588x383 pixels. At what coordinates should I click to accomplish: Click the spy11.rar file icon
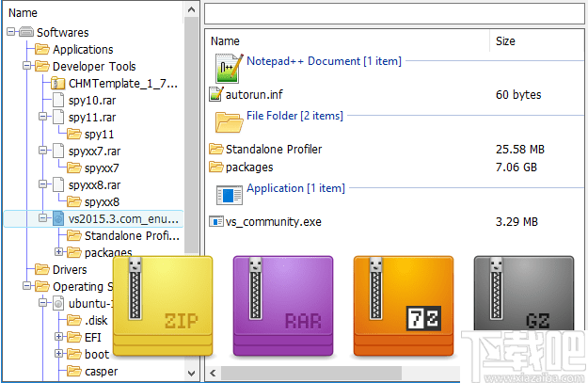(58, 117)
